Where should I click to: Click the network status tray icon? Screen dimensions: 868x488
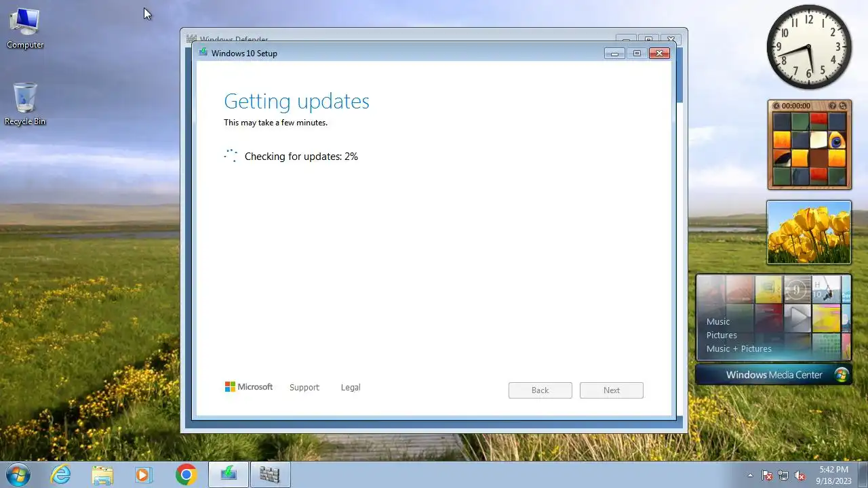tap(783, 475)
